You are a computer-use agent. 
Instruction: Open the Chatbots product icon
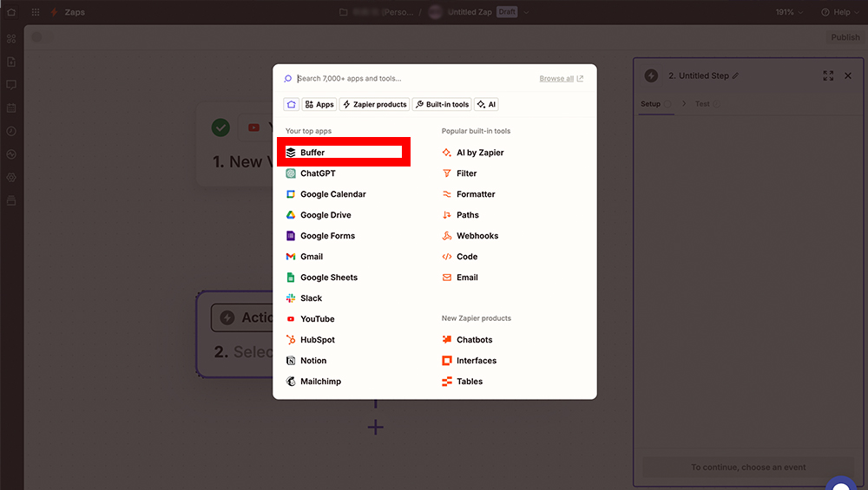(447, 340)
